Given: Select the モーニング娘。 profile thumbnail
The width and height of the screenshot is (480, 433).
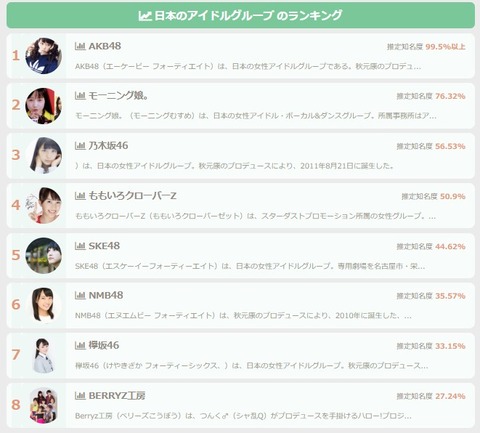Looking at the screenshot, I should click(x=44, y=106).
